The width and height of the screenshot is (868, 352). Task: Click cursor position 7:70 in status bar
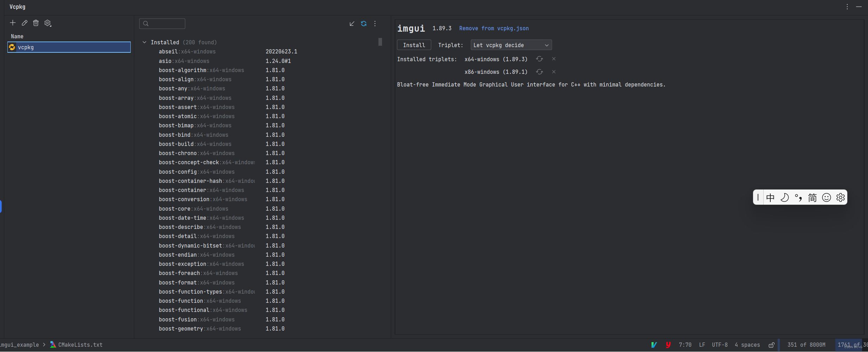[x=685, y=345]
